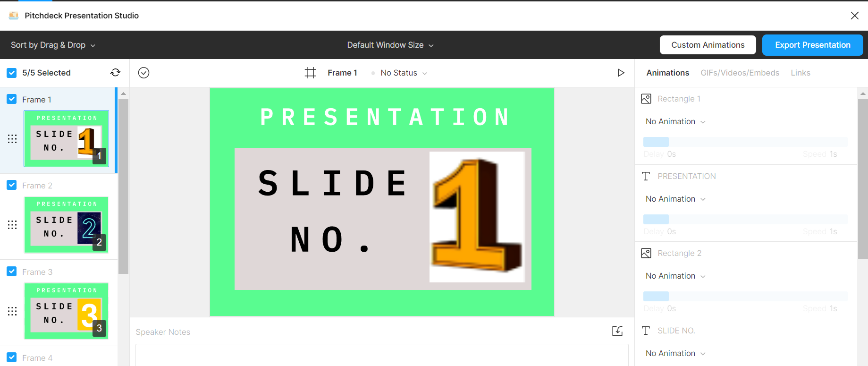This screenshot has width=868, height=366.
Task: Open animation dropdown for Rectangle 1
Action: coord(675,121)
